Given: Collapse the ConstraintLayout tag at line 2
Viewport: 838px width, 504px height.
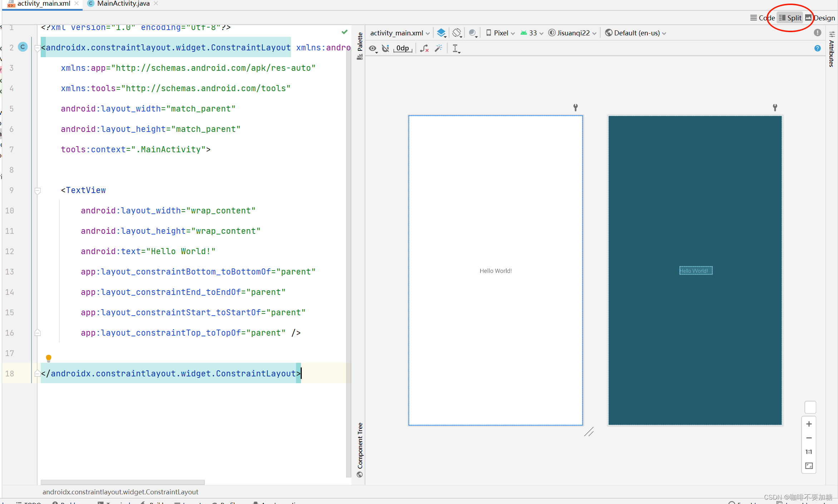Looking at the screenshot, I should click(37, 48).
